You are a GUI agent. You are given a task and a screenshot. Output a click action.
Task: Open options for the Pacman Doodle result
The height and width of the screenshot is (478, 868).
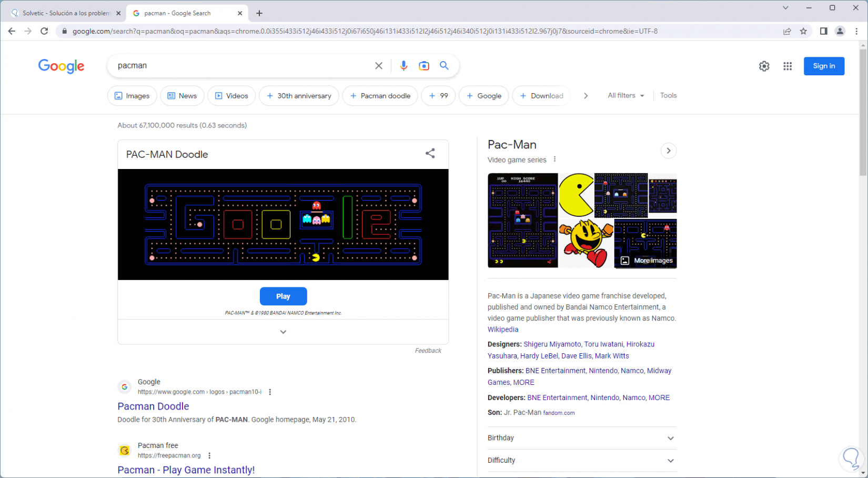[270, 392]
